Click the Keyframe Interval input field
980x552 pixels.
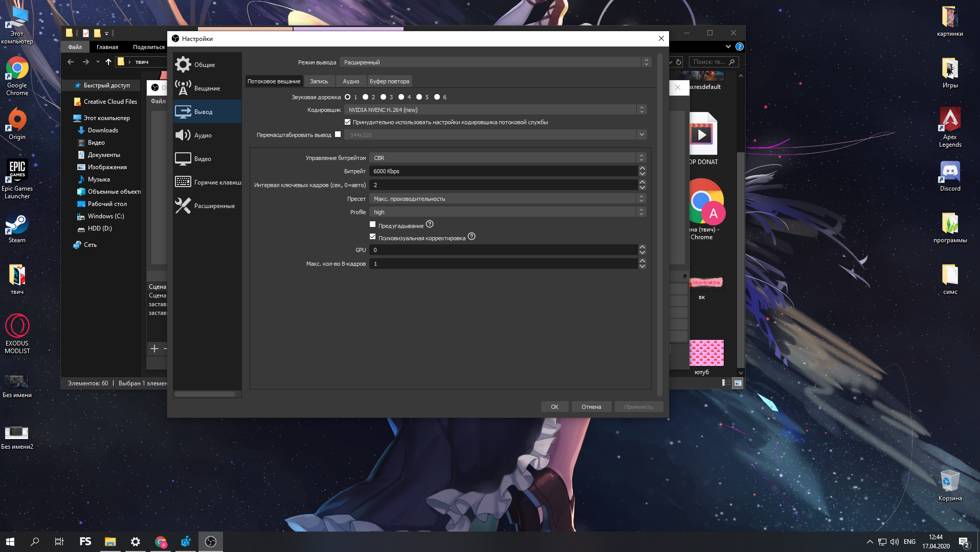click(x=504, y=185)
